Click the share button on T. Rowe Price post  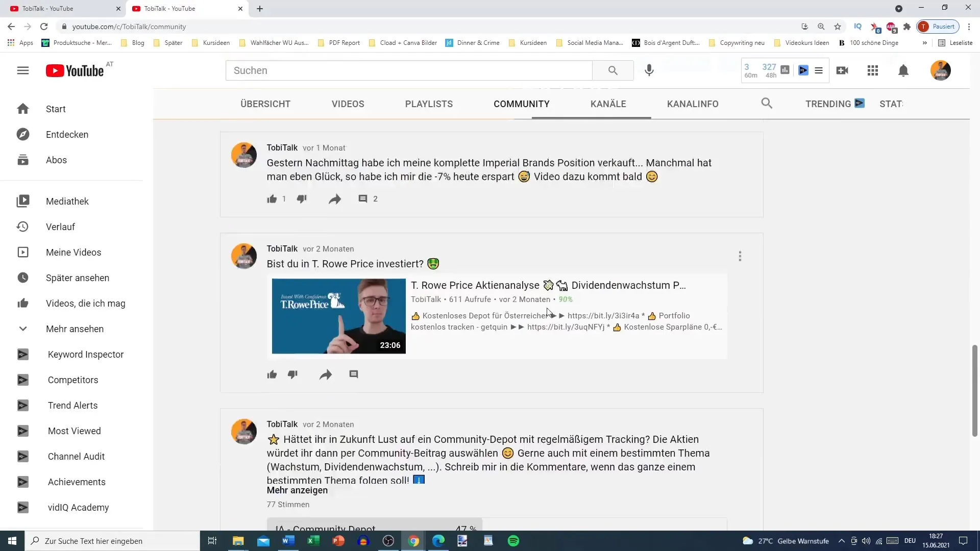[325, 374]
